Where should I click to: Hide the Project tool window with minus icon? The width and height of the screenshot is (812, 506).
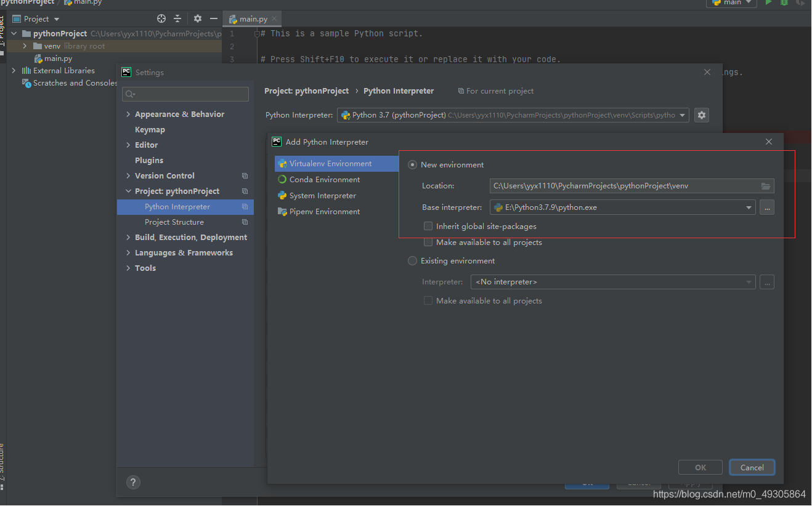pos(213,19)
